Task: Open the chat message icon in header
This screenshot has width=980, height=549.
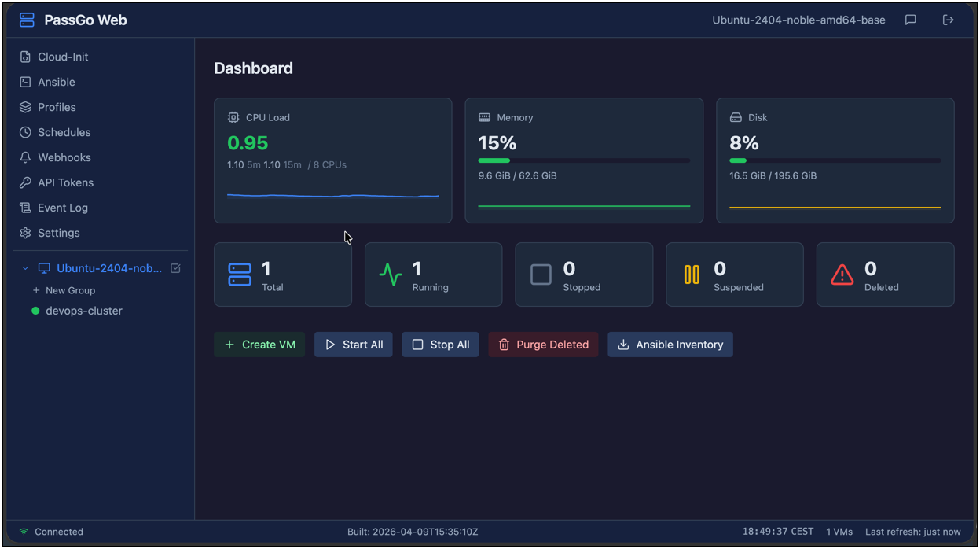Action: click(x=911, y=20)
